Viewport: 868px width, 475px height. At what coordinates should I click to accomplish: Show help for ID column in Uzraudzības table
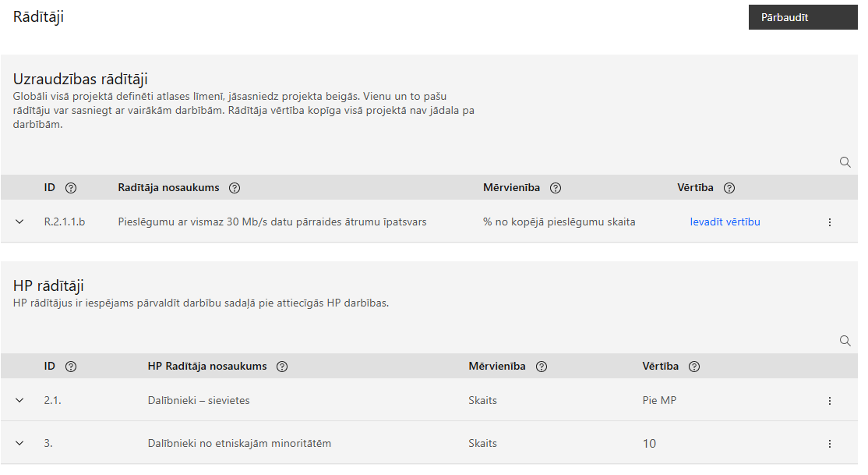(x=71, y=188)
